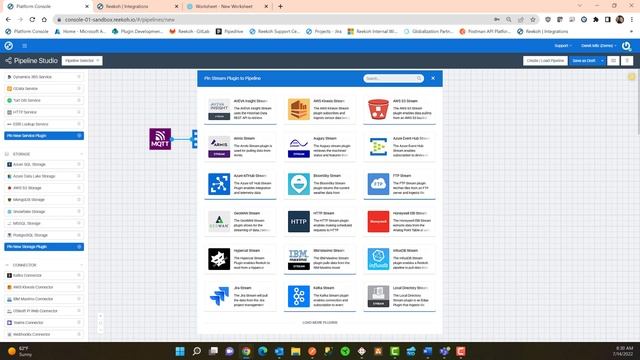Viewport: 640px width, 360px height.
Task: Choose the GeoWAN Stream plugin icon
Action: pyautogui.click(x=219, y=222)
